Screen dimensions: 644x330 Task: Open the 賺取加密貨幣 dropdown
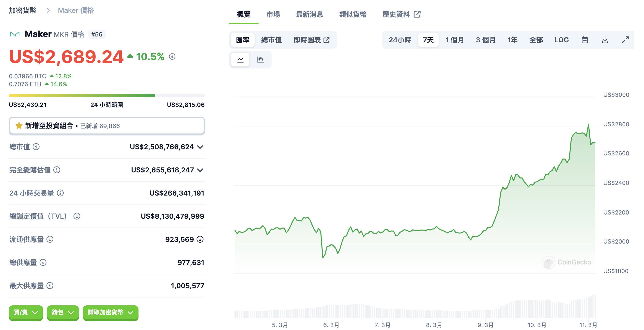pyautogui.click(x=110, y=313)
